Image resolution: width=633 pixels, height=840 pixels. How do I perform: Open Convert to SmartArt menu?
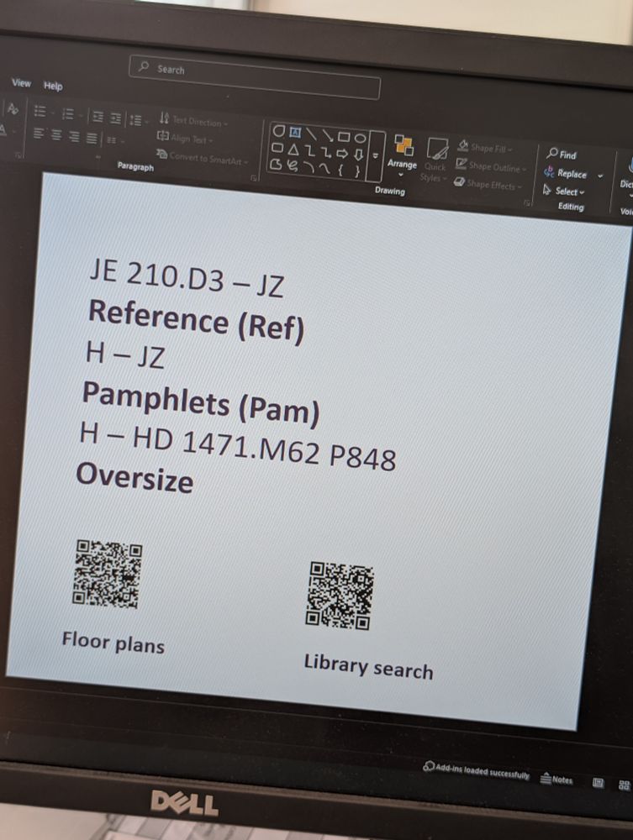(203, 157)
